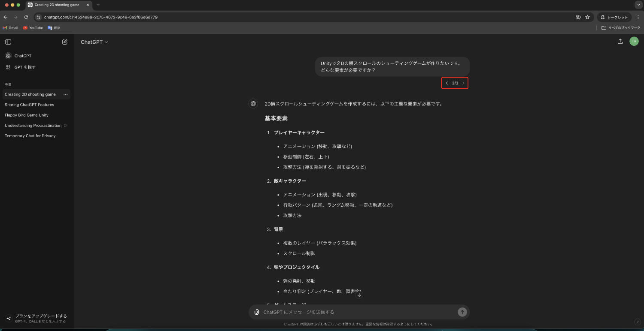Jump to bottom with the down-arrow button
The image size is (644, 331).
tap(359, 295)
